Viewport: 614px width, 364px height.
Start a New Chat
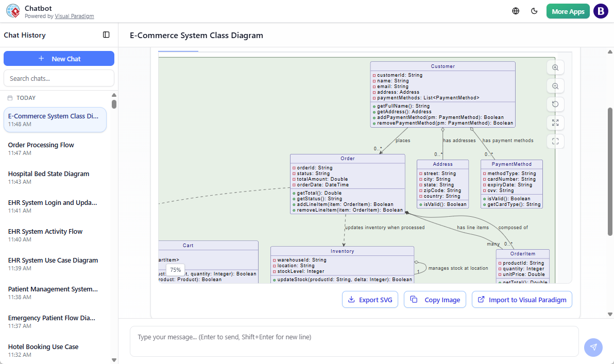click(59, 58)
